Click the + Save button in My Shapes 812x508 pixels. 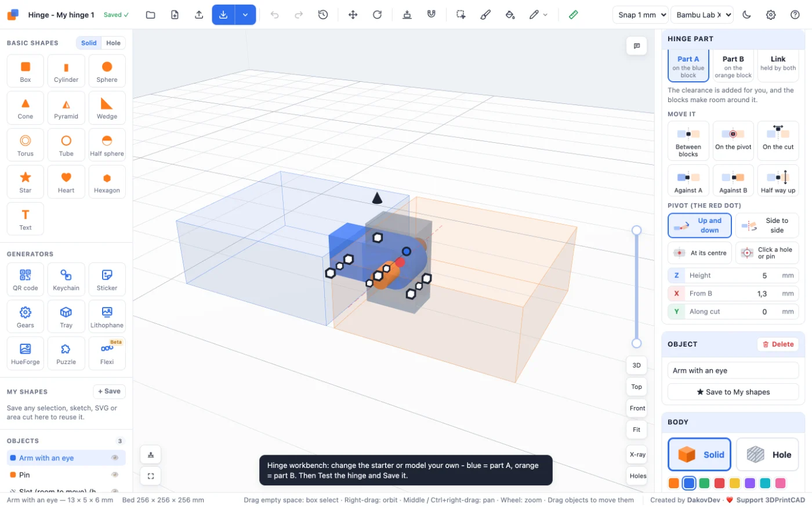[x=109, y=391]
